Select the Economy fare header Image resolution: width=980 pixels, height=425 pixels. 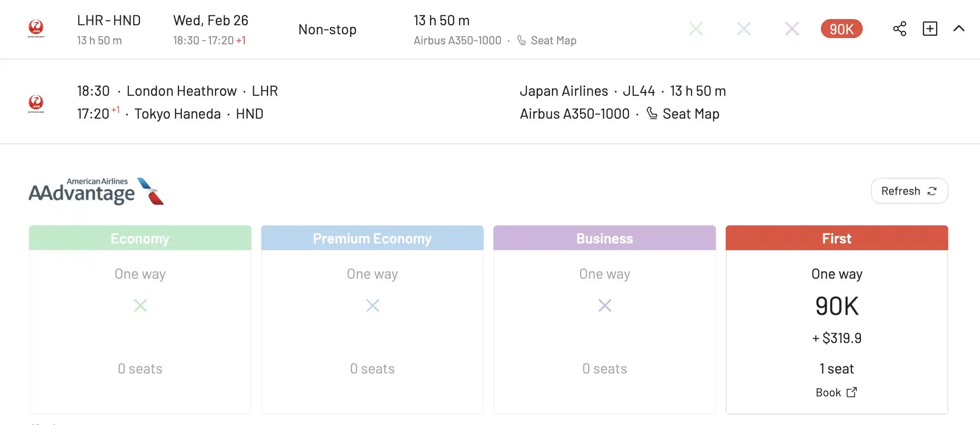(x=140, y=238)
